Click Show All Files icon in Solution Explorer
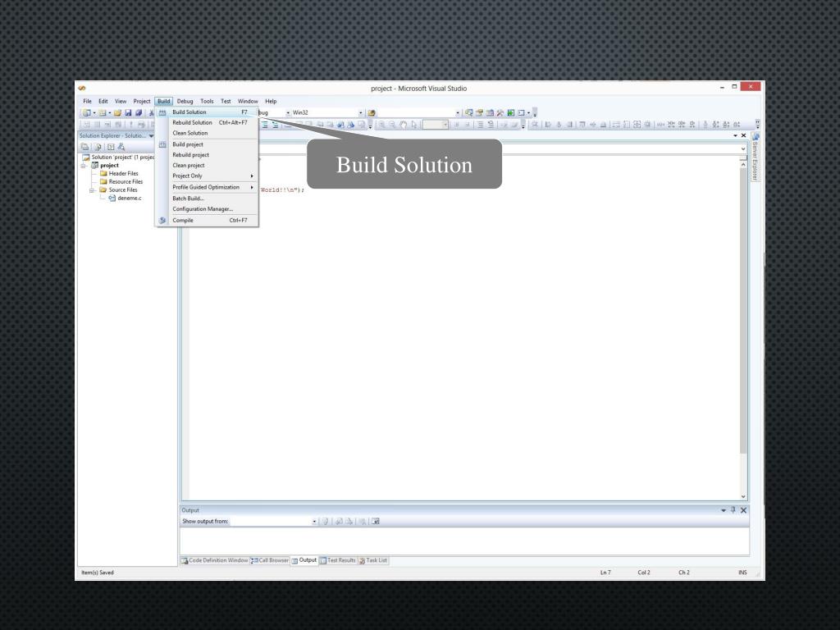Viewport: 840px width, 630px height. [98, 147]
